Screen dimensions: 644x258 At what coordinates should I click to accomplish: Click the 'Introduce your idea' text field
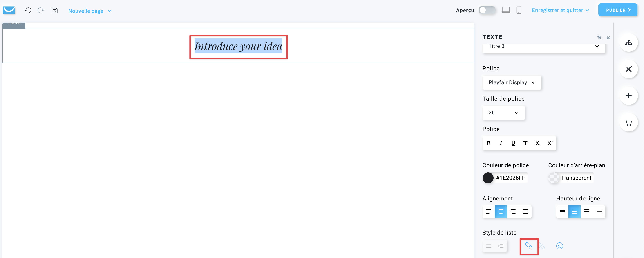click(239, 46)
